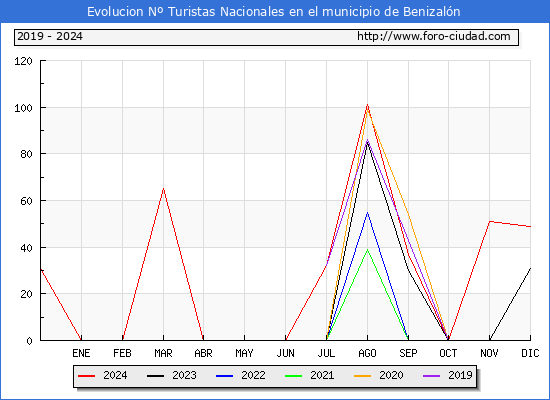Click the red 2024 legend swatch
The width and height of the screenshot is (550, 400).
(x=87, y=376)
